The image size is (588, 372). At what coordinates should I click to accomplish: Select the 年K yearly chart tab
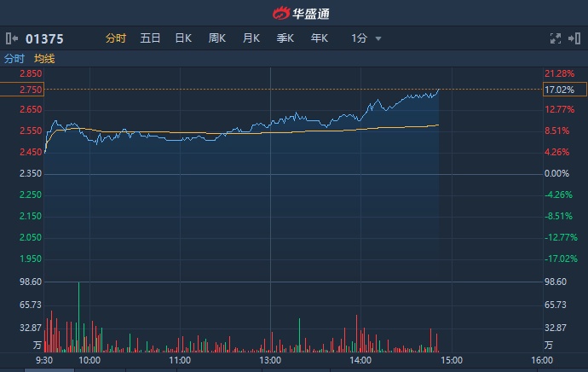320,38
